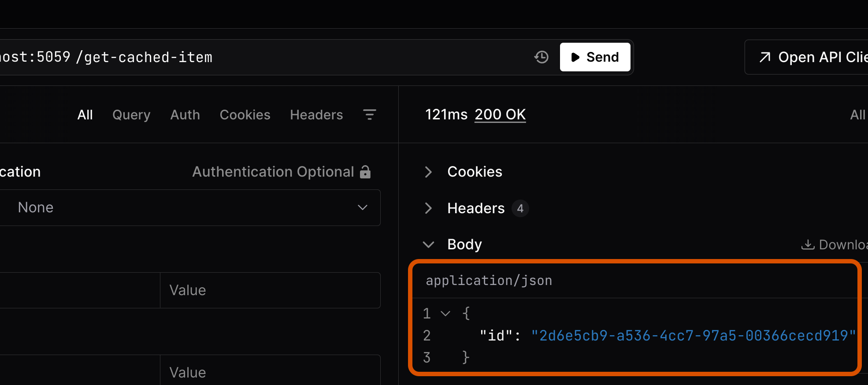Click the Authentication Optional lock icon

tap(365, 172)
